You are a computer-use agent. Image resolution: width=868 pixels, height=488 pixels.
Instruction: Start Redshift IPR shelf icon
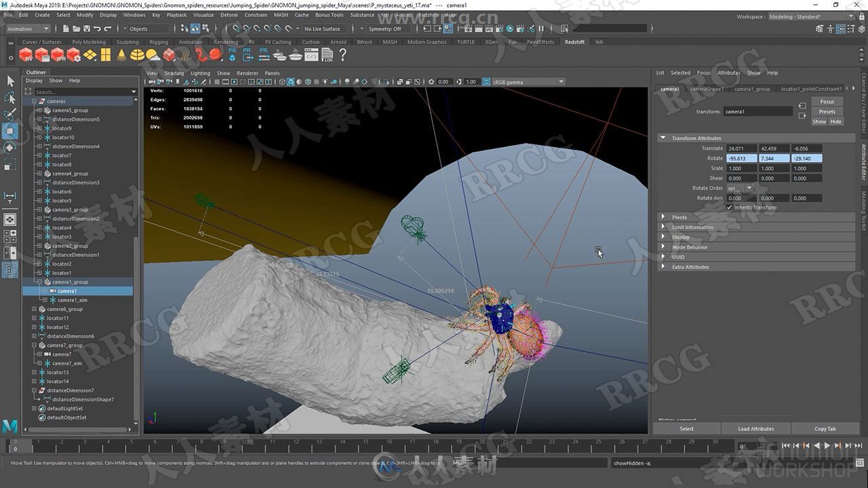click(58, 54)
